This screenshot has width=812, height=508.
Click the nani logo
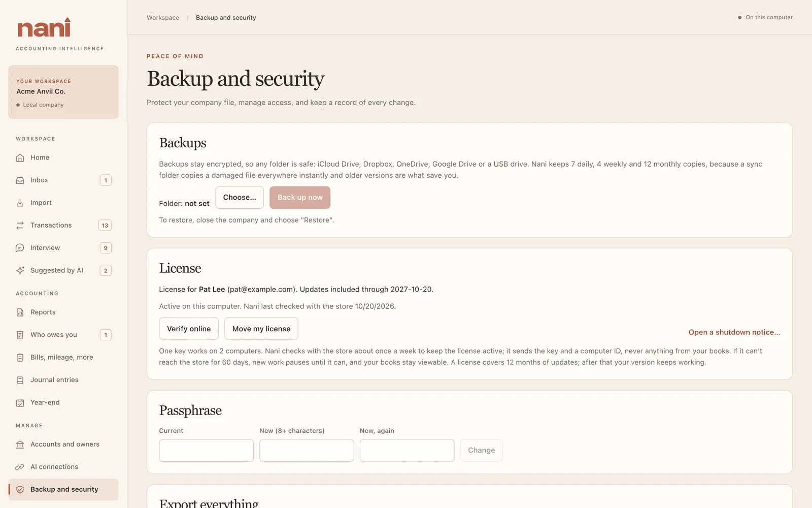pyautogui.click(x=44, y=28)
